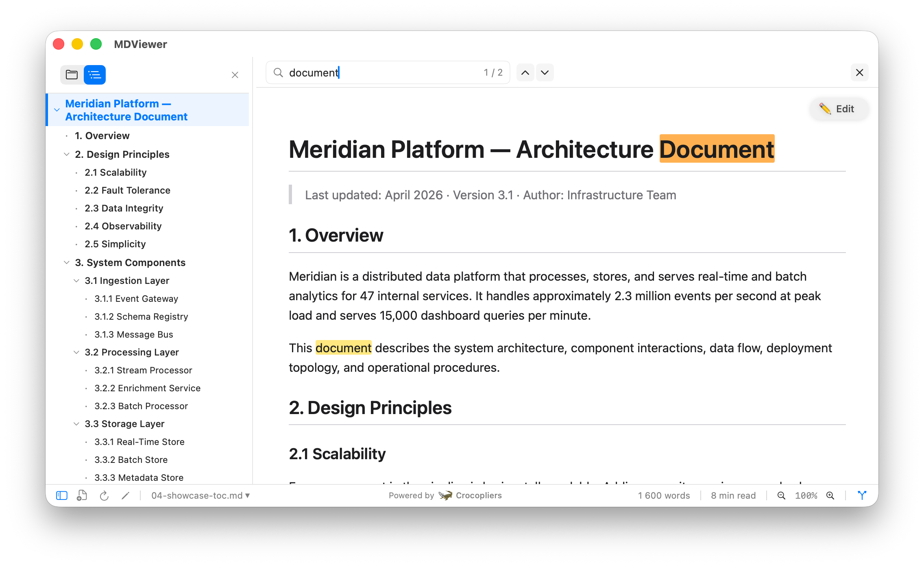The width and height of the screenshot is (924, 567).
Task: Collapse the 3. System Components section
Action: tap(67, 262)
